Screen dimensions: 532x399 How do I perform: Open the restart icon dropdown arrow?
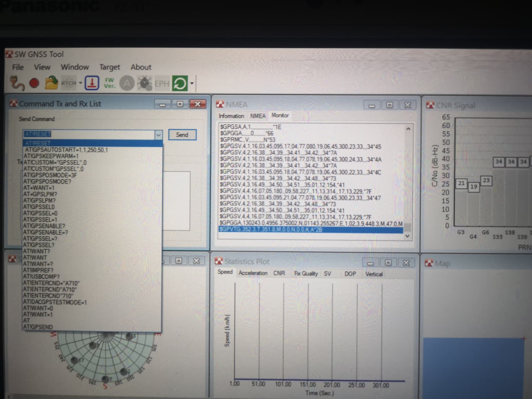(192, 83)
